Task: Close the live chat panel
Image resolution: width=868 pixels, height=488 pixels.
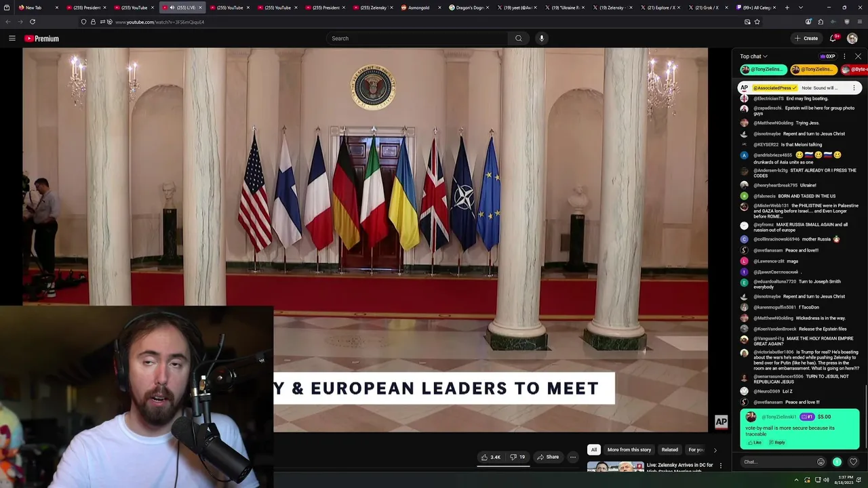Action: pos(858,56)
